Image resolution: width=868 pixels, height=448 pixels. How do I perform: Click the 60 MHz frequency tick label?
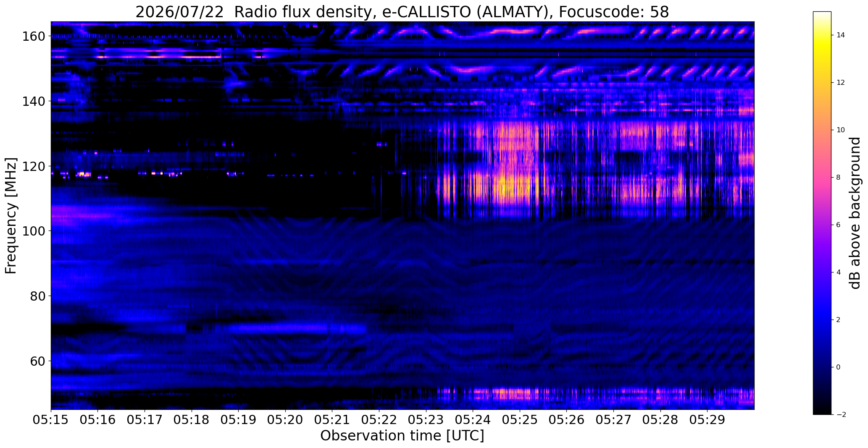(x=37, y=361)
